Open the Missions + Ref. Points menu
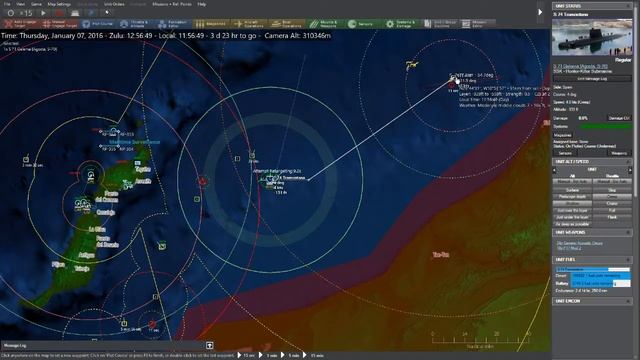640x360 pixels. [x=172, y=4]
